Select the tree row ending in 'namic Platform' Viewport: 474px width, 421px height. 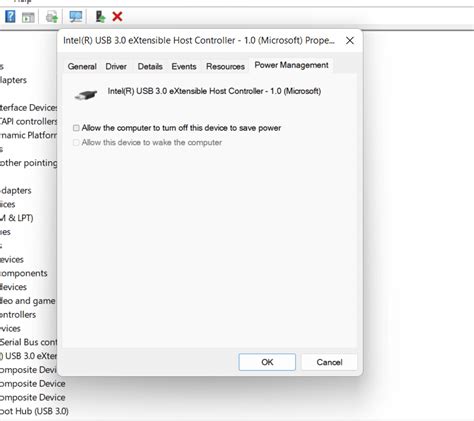pyautogui.click(x=29, y=135)
